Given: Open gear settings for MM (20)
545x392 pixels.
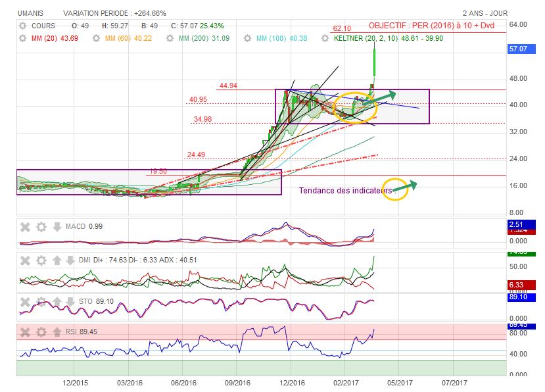Looking at the screenshot, I should [x=22, y=38].
